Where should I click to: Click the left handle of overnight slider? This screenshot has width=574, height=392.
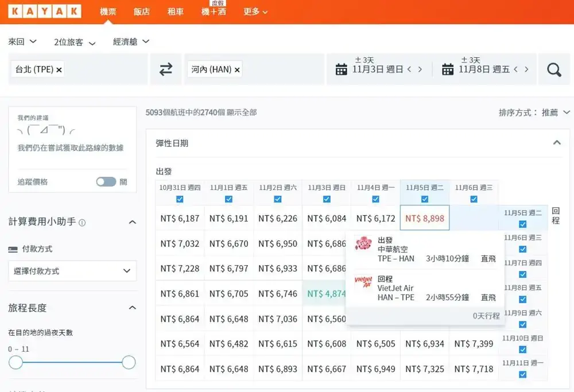click(16, 362)
